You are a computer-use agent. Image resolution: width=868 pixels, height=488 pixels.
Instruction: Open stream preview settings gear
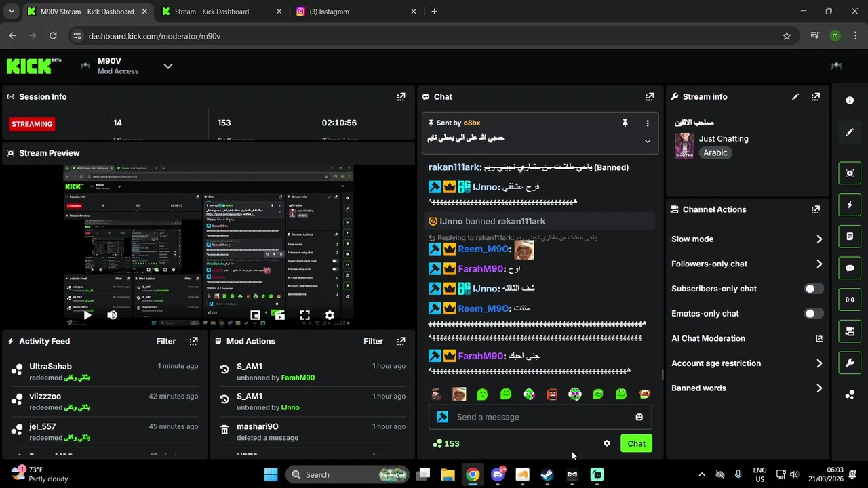[330, 315]
